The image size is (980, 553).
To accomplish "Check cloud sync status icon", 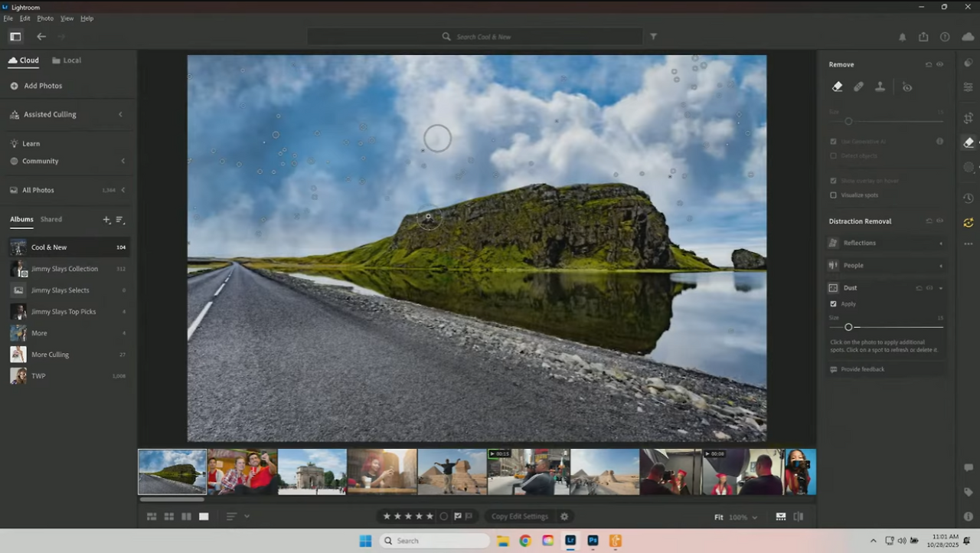I will coord(968,37).
